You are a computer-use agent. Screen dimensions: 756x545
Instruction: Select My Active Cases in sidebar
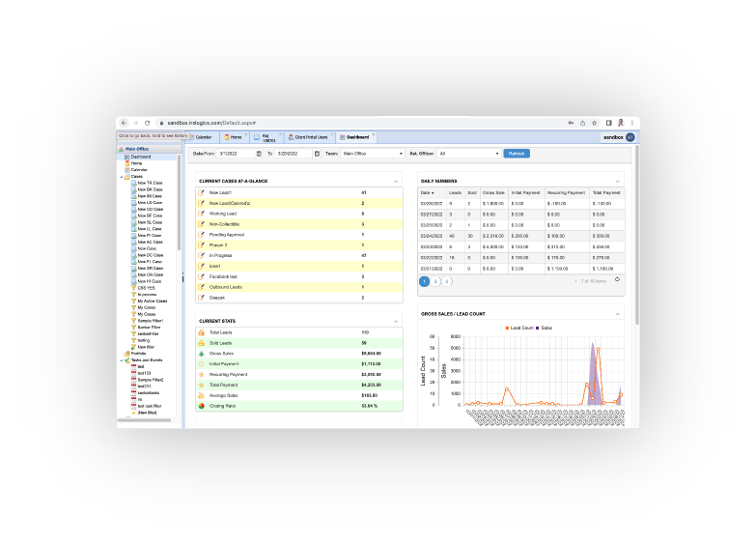[153, 301]
